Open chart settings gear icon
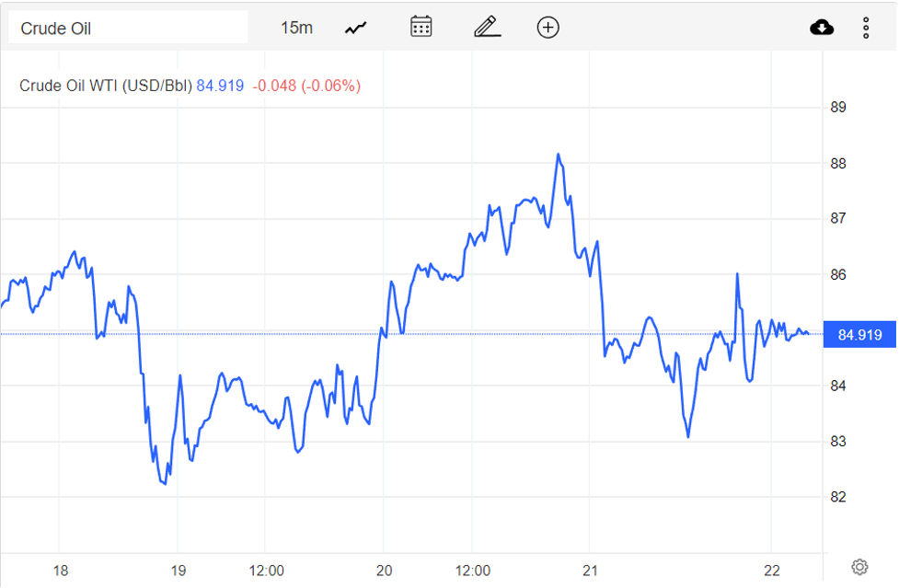The width and height of the screenshot is (899, 588). (859, 566)
